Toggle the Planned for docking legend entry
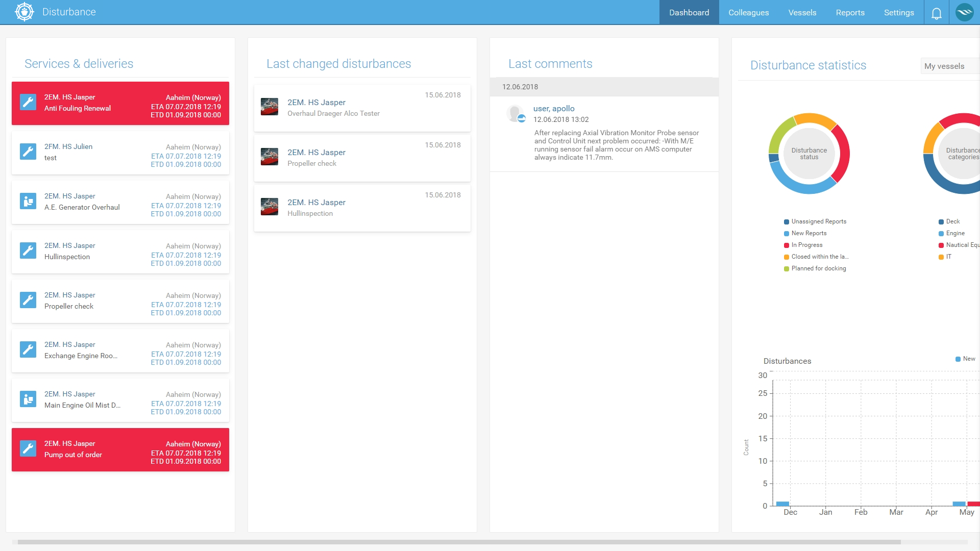 [x=818, y=268]
